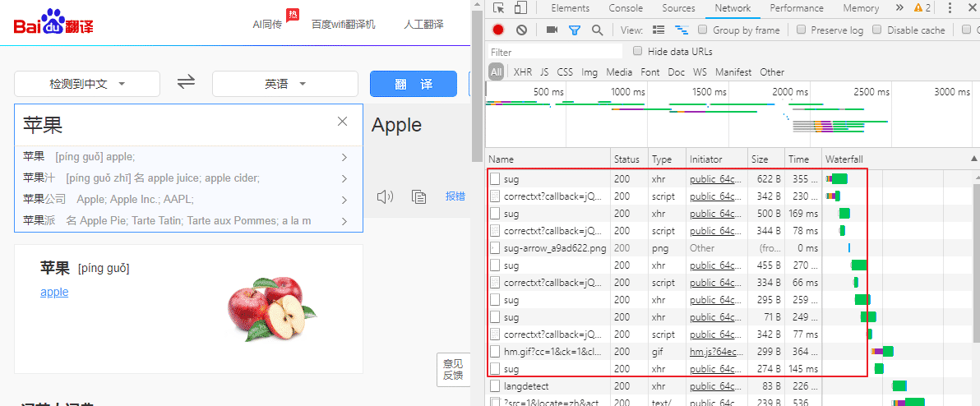Viewport: 980px width, 406px height.
Task: Open the apple dictionary link
Action: click(x=54, y=292)
